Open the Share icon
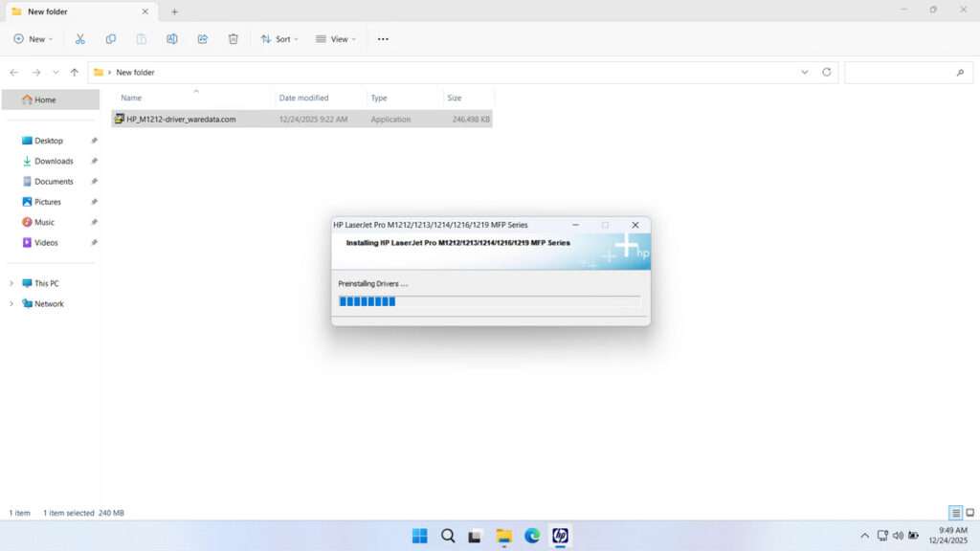980x551 pixels. (202, 38)
